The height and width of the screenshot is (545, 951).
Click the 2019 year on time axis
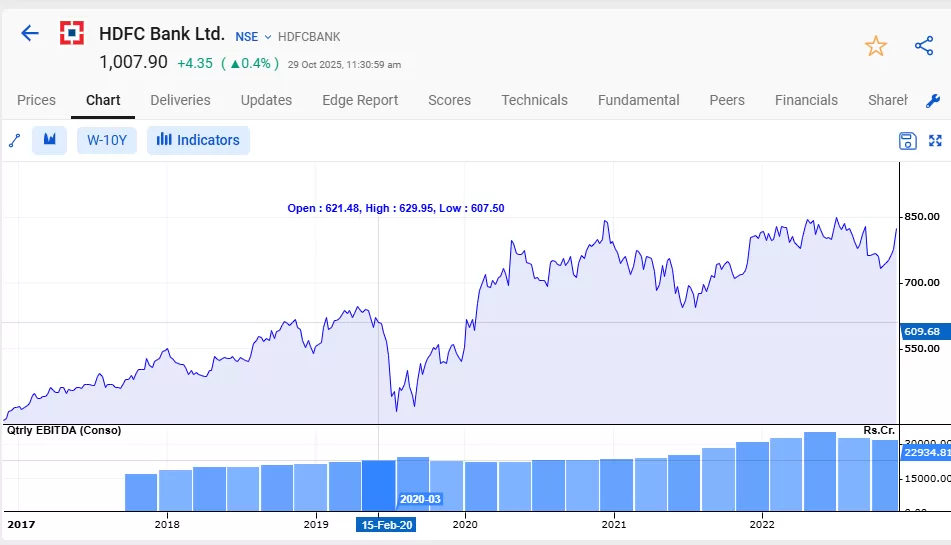(316, 524)
